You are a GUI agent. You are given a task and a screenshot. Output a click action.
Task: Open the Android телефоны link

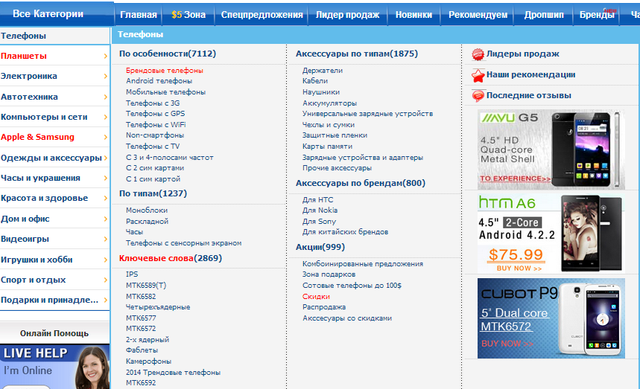tap(159, 81)
